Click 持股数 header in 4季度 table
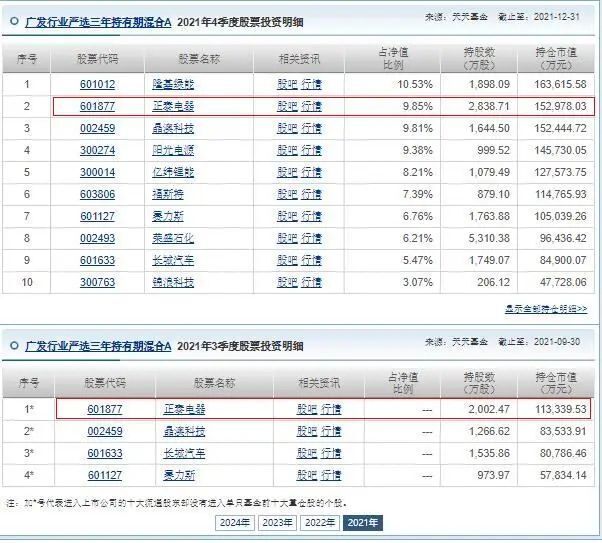 point(479,58)
